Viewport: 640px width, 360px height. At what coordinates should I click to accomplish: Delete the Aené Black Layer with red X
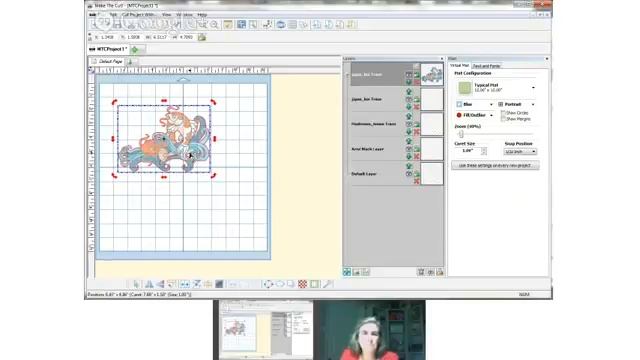coord(416,157)
